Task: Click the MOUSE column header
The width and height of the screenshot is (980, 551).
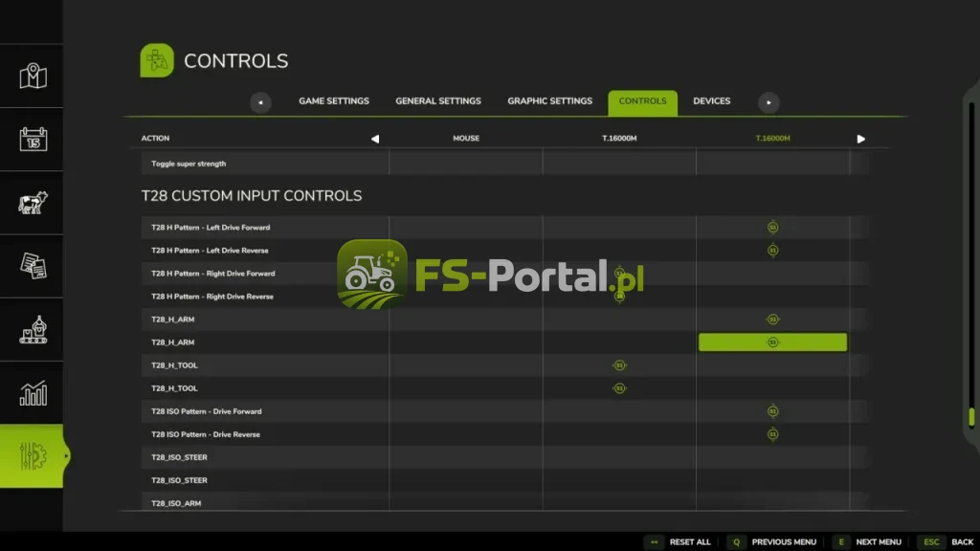Action: (466, 138)
